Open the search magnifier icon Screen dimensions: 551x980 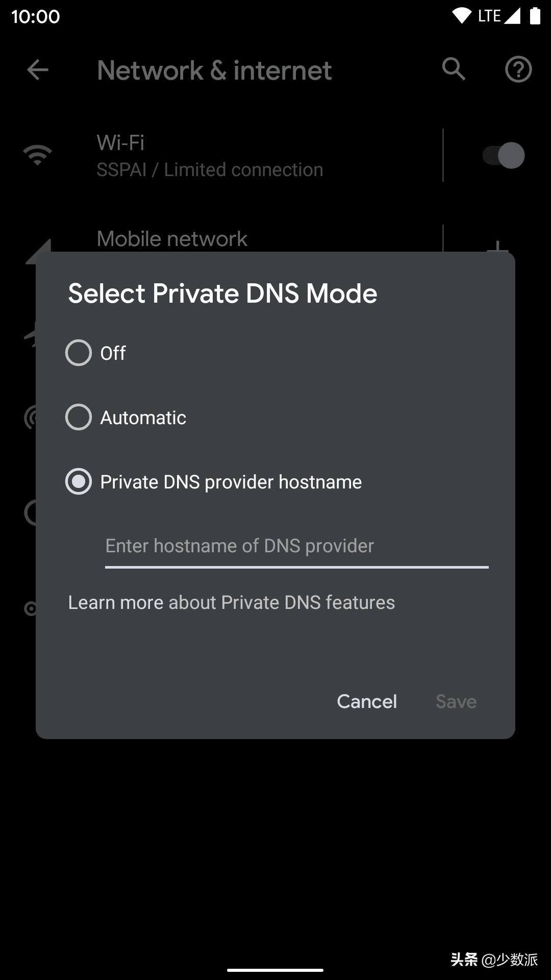point(454,69)
